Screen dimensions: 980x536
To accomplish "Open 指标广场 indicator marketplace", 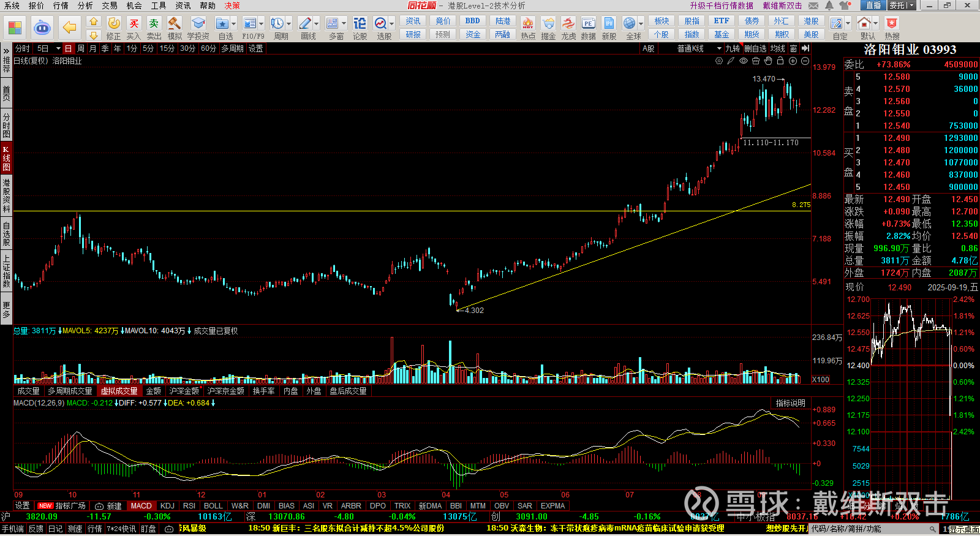I will [x=70, y=506].
